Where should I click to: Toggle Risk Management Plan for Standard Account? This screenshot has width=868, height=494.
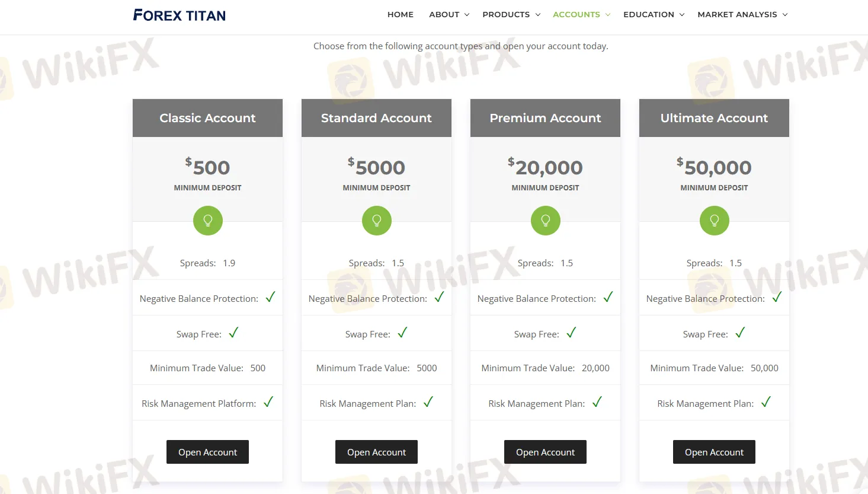click(428, 402)
